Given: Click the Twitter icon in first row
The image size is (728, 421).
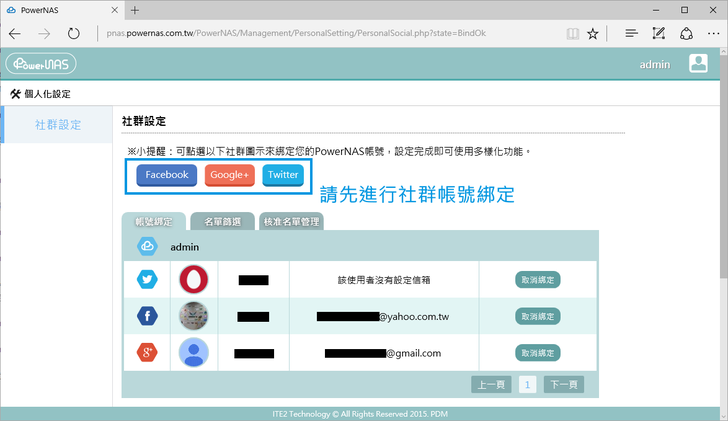Looking at the screenshot, I should point(148,280).
